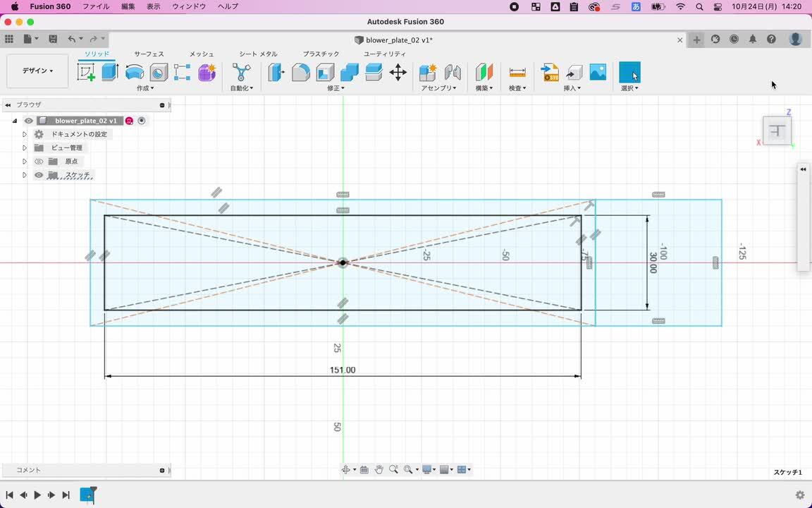Click the Create Sketch tool icon

[87, 72]
